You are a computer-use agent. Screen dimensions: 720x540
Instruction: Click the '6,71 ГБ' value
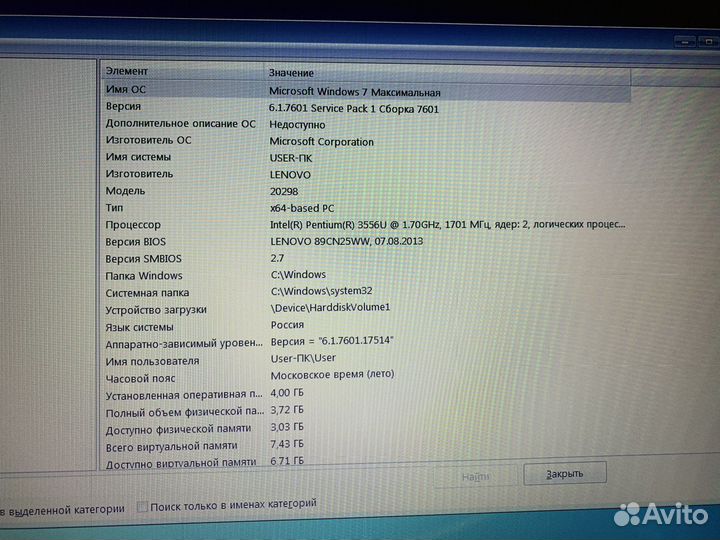click(287, 461)
